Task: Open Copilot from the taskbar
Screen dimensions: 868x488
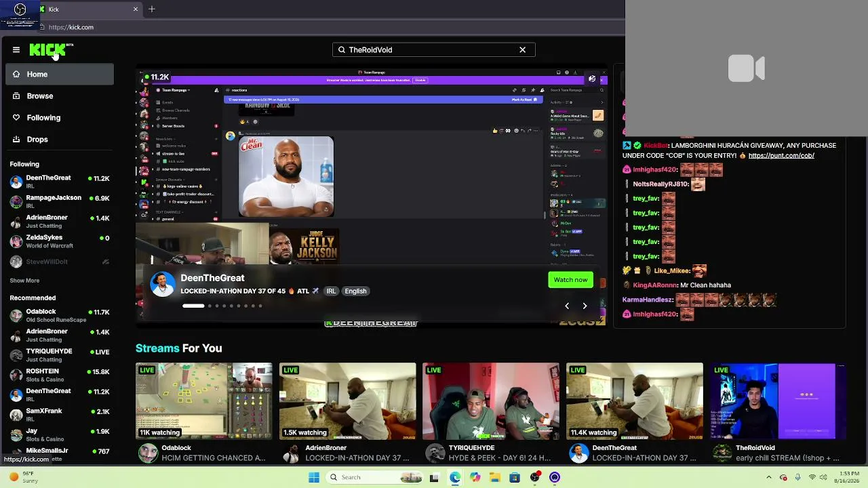Action: [x=475, y=477]
